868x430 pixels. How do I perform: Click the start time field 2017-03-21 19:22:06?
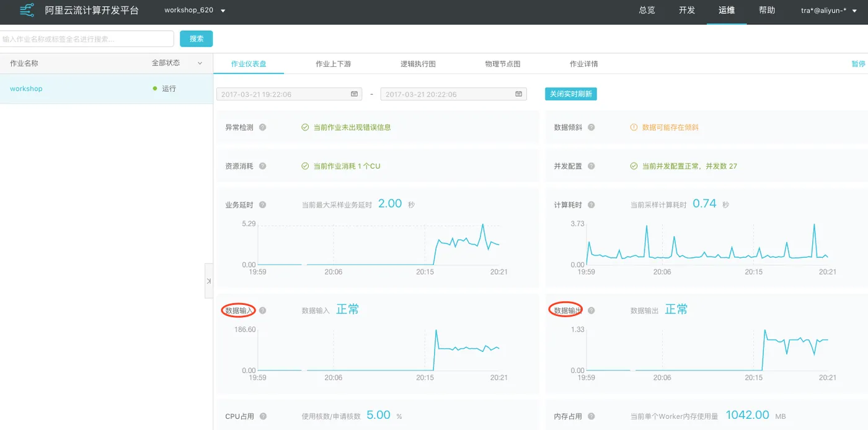coord(290,94)
